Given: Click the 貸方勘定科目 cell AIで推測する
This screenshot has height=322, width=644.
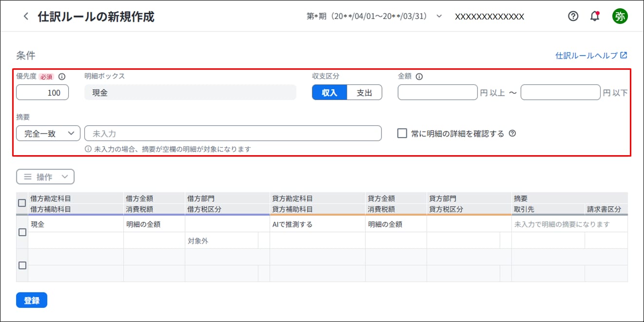Looking at the screenshot, I should 318,224.
